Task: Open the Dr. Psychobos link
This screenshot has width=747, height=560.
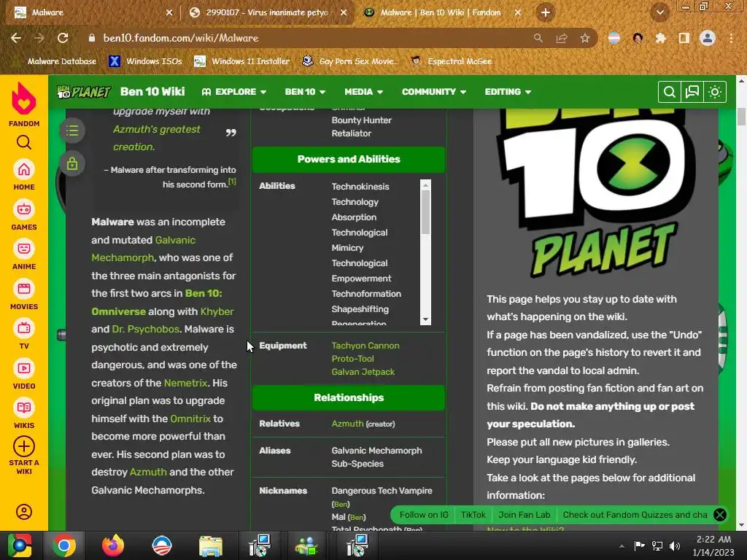Action: coord(146,329)
